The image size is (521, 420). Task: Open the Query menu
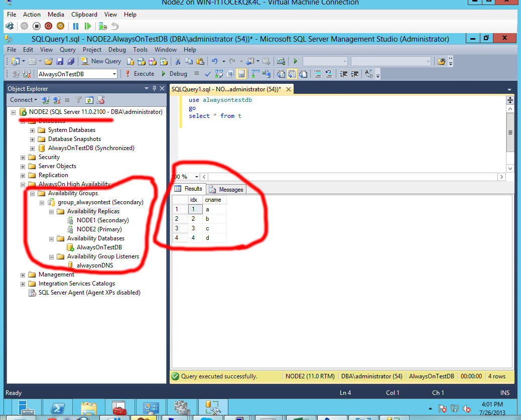tap(67, 50)
